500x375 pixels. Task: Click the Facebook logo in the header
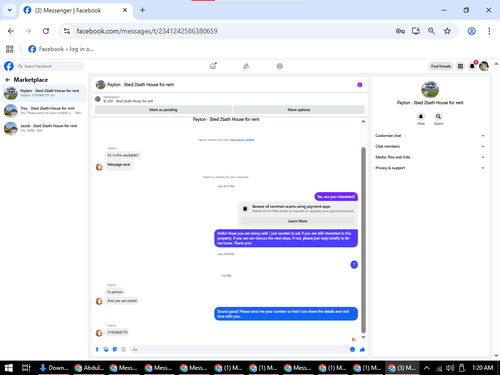point(9,66)
